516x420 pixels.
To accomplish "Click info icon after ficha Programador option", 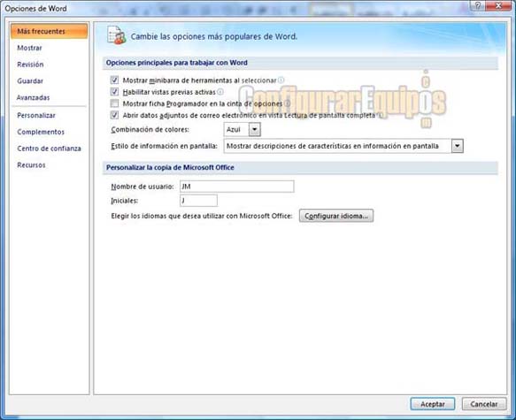I will point(287,103).
